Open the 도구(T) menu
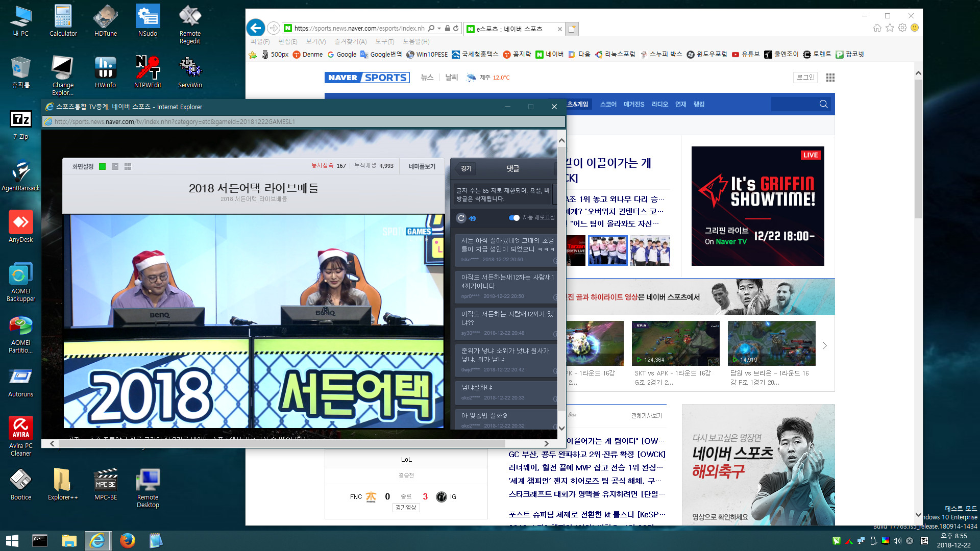Viewport: 980px width, 551px height. click(x=384, y=41)
